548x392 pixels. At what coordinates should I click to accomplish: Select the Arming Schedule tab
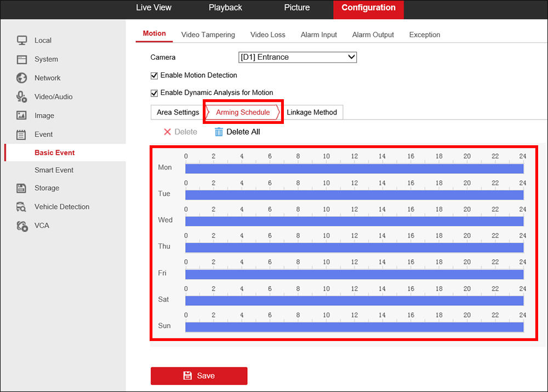(243, 112)
